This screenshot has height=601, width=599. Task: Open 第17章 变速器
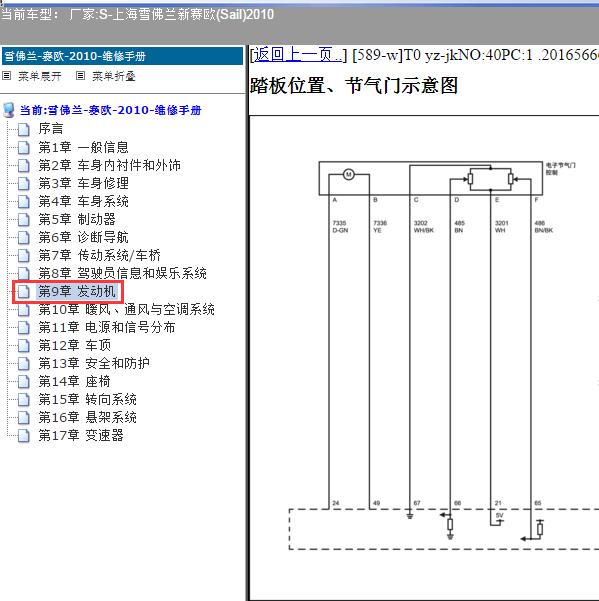click(81, 435)
